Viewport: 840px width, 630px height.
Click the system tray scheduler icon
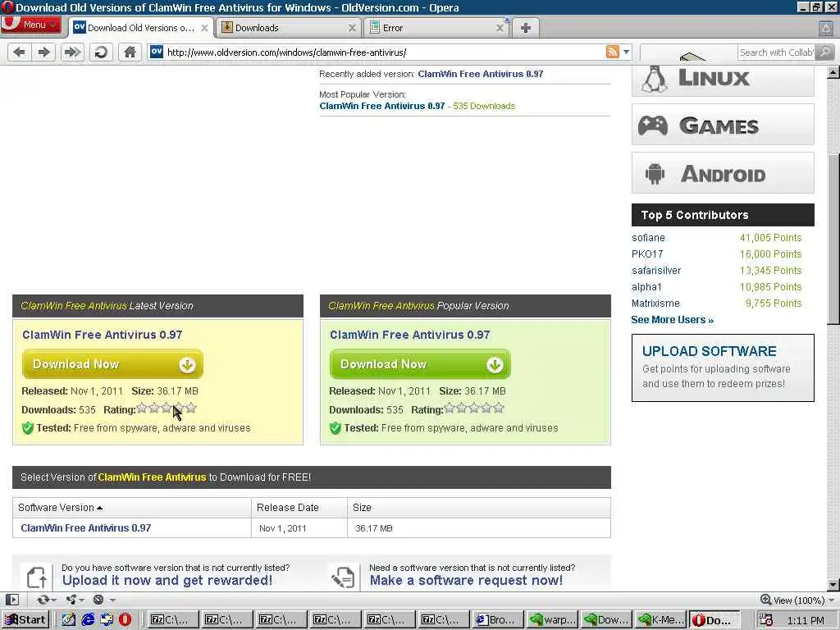766,620
